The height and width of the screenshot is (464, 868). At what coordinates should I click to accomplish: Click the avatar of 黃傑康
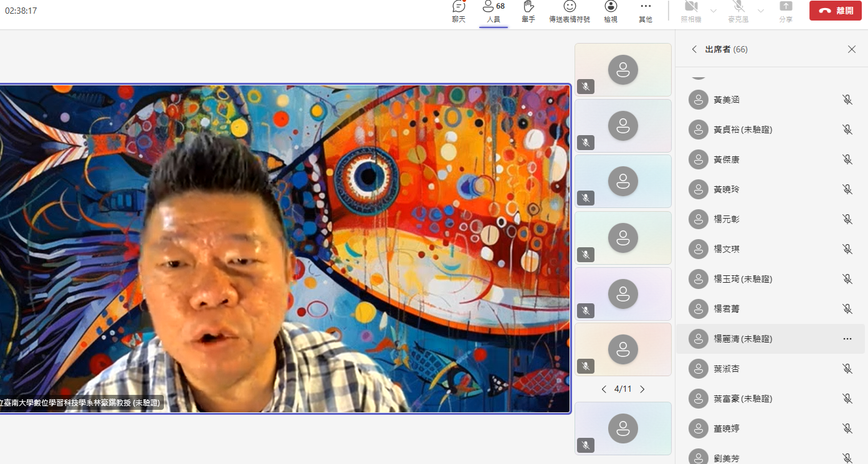(x=699, y=159)
